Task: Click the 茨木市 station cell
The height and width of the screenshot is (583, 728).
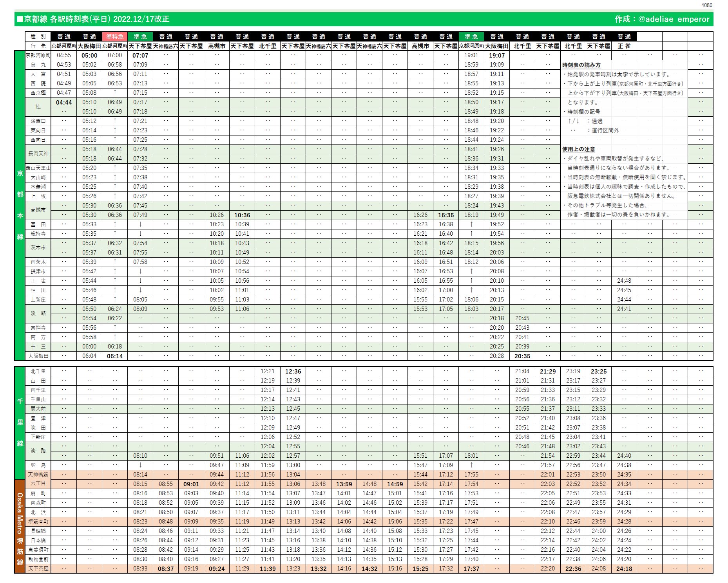Action: [38, 247]
